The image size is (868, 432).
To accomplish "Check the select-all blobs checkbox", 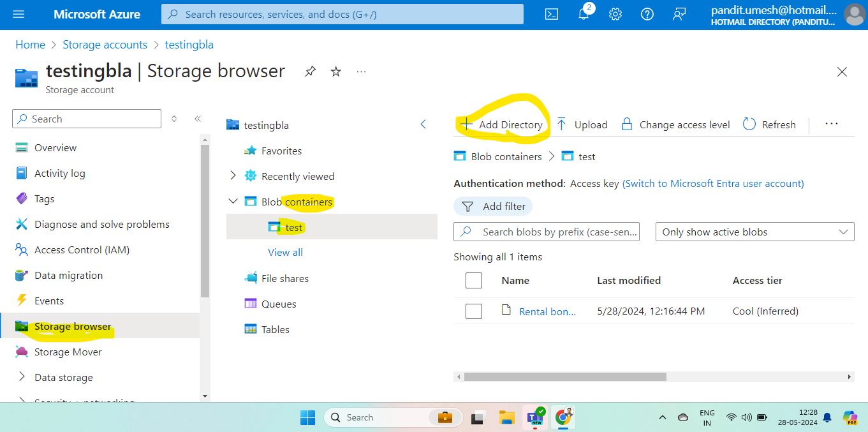I will tap(474, 280).
